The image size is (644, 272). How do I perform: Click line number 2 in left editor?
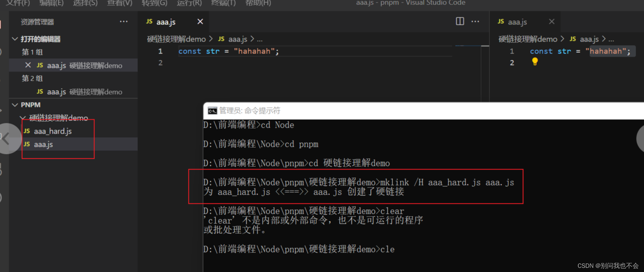(x=160, y=63)
